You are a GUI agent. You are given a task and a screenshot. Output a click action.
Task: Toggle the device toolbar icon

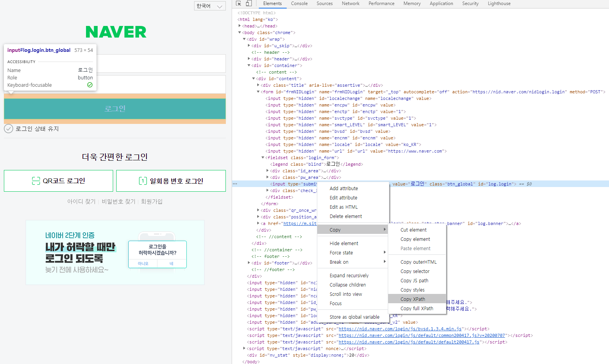(249, 3)
